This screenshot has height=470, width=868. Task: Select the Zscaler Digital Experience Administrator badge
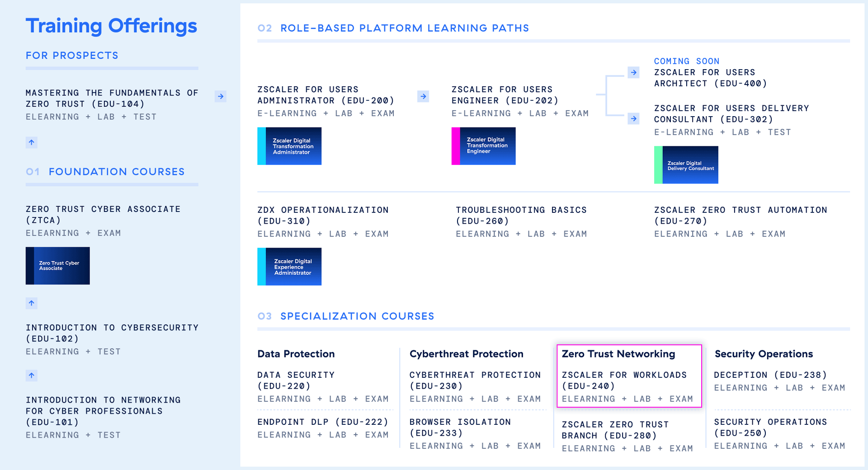[289, 267]
